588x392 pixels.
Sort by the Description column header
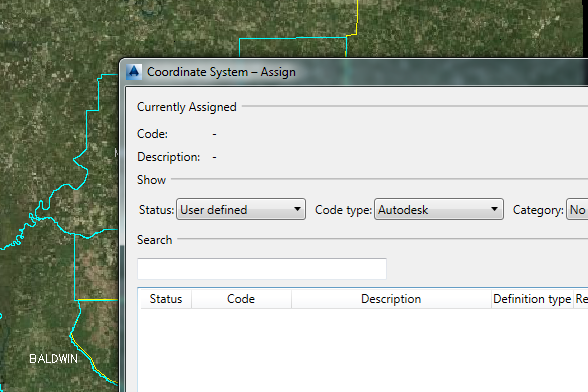click(391, 299)
